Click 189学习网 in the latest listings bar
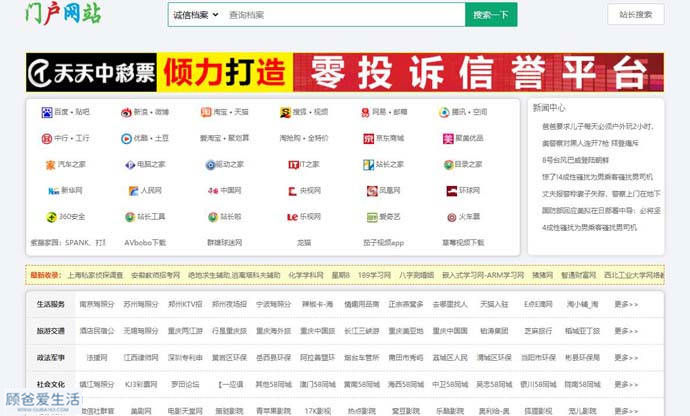 tap(374, 275)
